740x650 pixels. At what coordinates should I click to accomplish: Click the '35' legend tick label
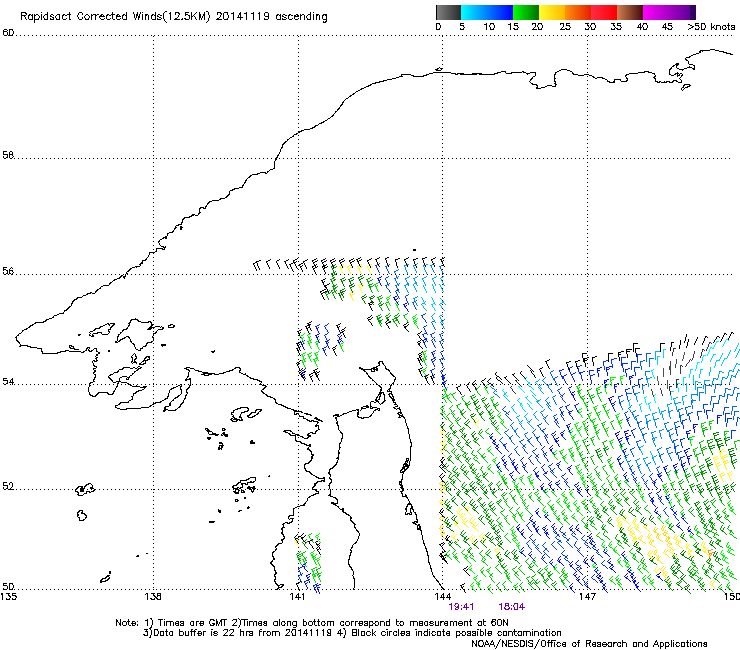coord(616,27)
